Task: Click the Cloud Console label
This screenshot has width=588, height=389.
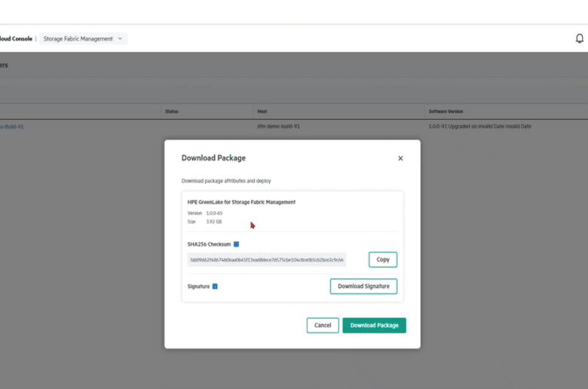Action: tap(16, 38)
